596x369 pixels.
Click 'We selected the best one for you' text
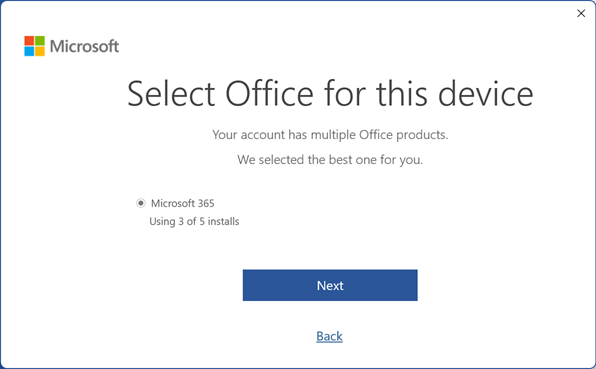(x=330, y=160)
